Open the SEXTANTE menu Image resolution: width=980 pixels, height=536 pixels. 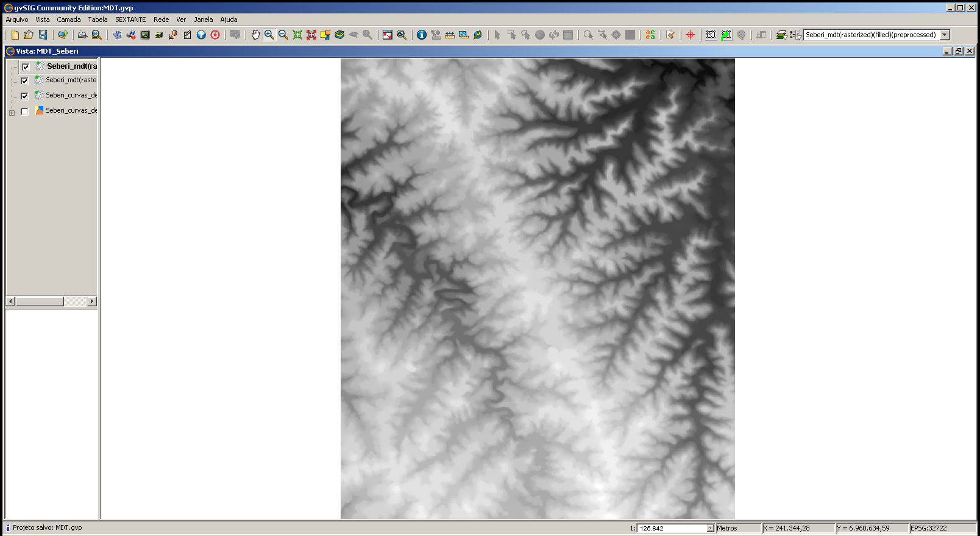130,19
